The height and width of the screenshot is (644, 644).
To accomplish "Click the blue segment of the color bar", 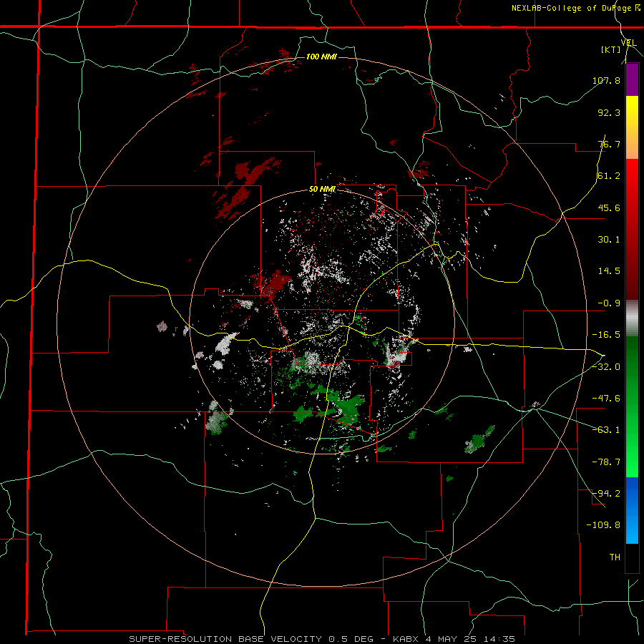I will (x=632, y=510).
